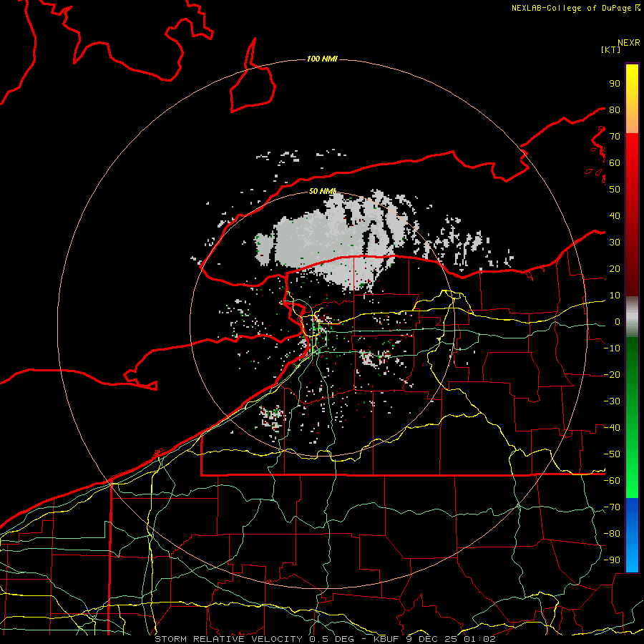Viewport: 644px width, 644px height.
Task: Click the -70 value on velocity scale
Action: tap(612, 507)
